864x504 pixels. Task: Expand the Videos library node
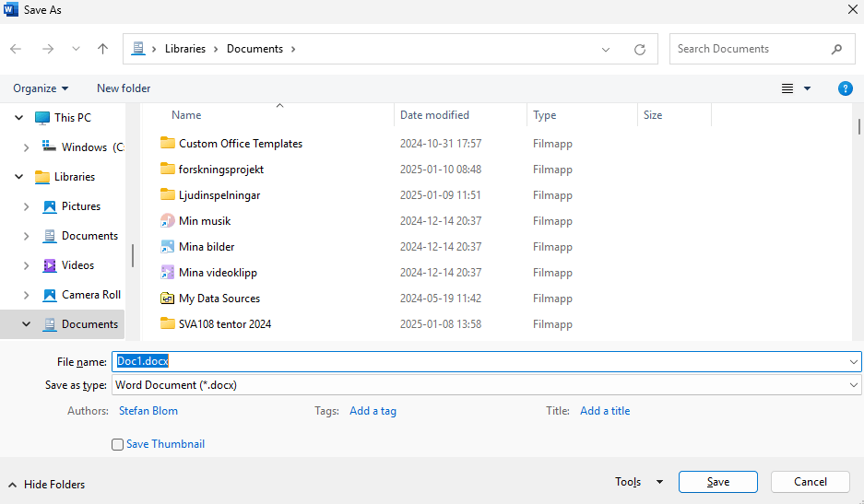26,265
